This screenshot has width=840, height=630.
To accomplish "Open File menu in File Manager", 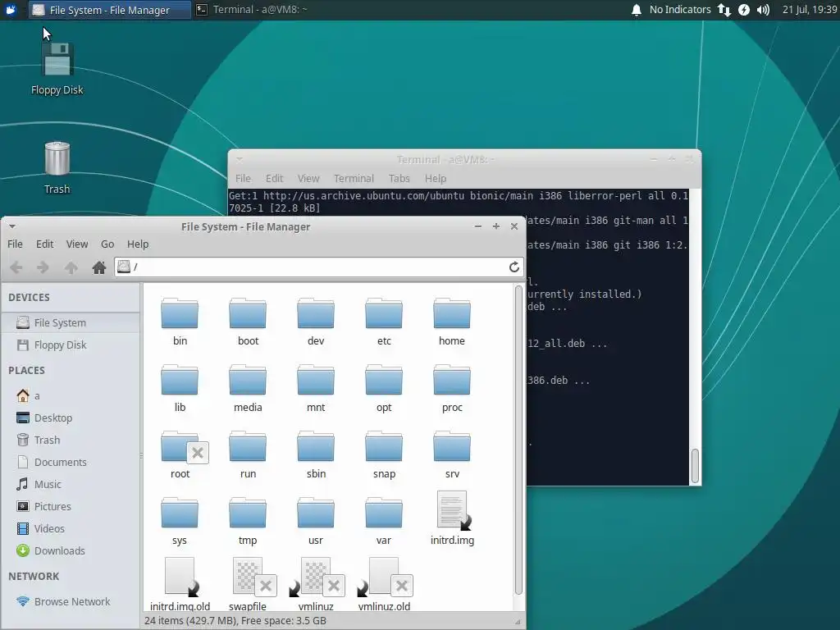I will [15, 244].
